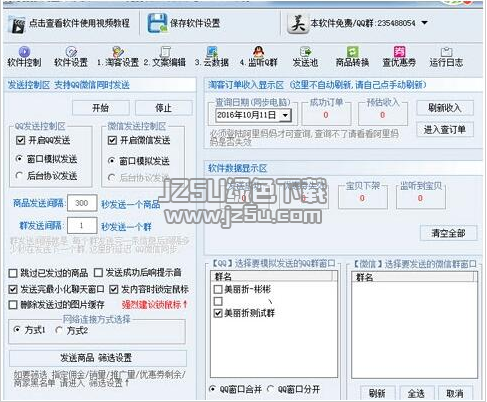Click the 开始 button
Viewport: 487px width, 402px height.
pos(101,108)
